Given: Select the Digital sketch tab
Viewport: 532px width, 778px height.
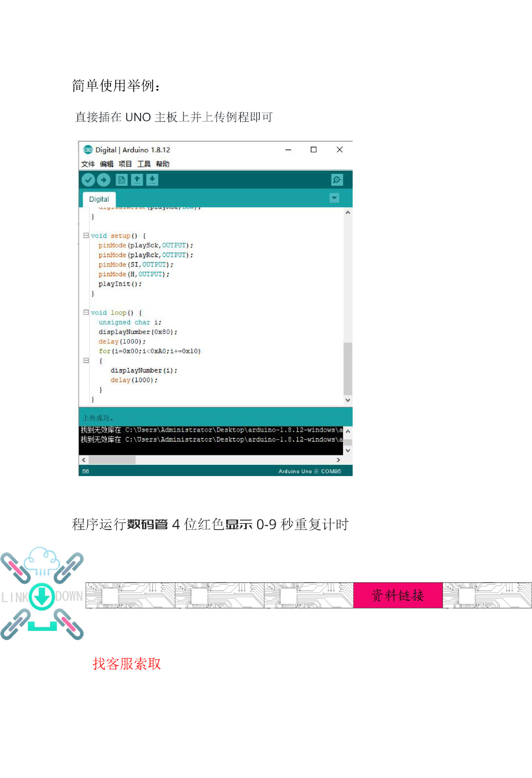Looking at the screenshot, I should (x=99, y=199).
